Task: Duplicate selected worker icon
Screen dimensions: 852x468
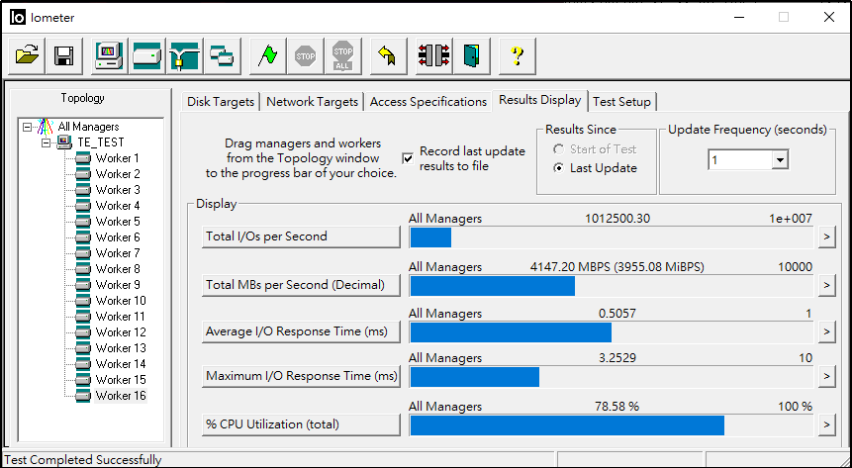Action: [222, 55]
